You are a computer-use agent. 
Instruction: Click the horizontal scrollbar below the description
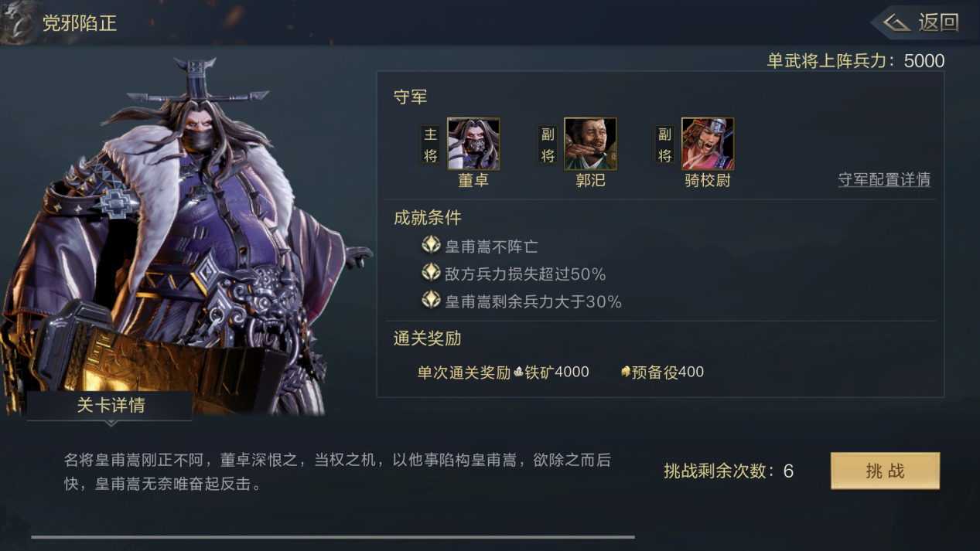[x=333, y=536]
